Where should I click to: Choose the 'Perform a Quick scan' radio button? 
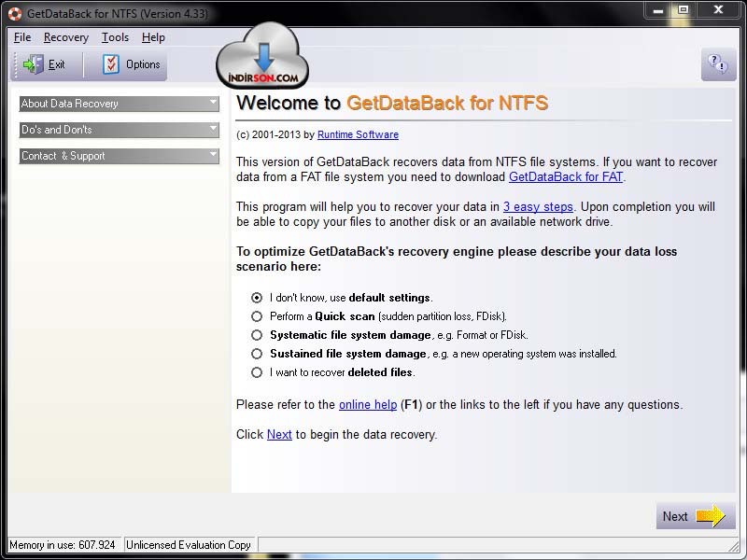pyautogui.click(x=257, y=316)
